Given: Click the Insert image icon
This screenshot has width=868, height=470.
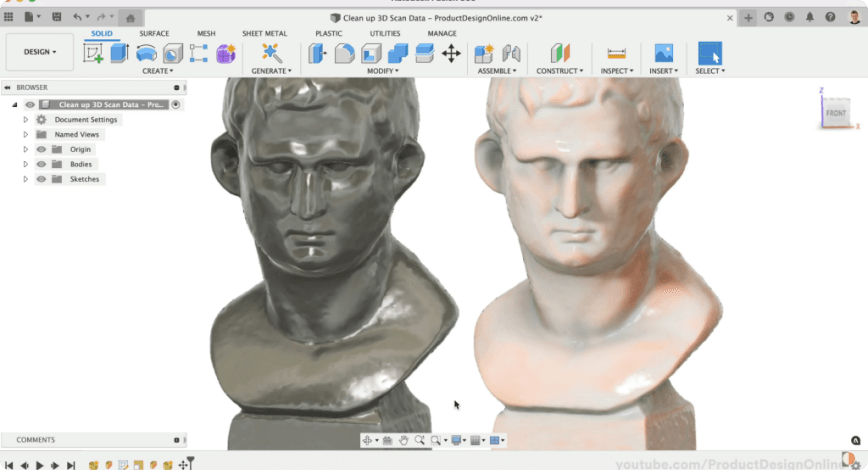Looking at the screenshot, I should tap(662, 54).
